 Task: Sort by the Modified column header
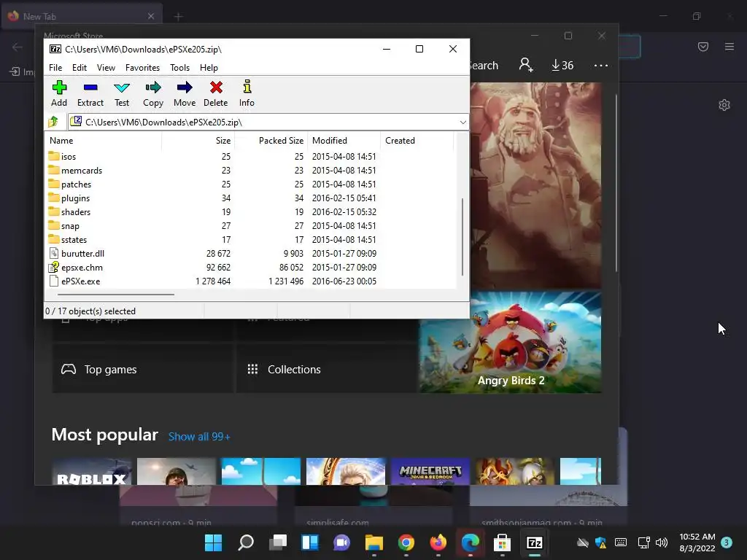(x=344, y=141)
